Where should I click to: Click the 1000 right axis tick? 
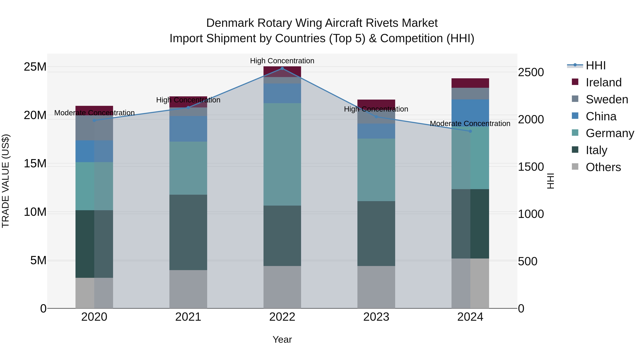pos(531,214)
